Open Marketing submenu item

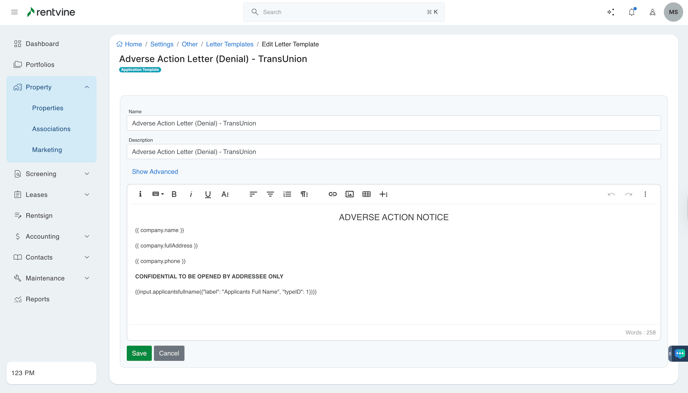47,150
